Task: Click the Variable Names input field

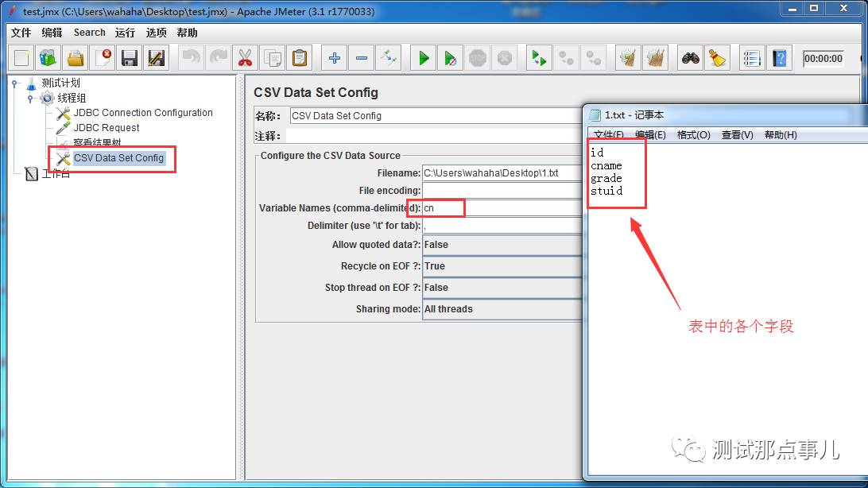Action: (502, 208)
